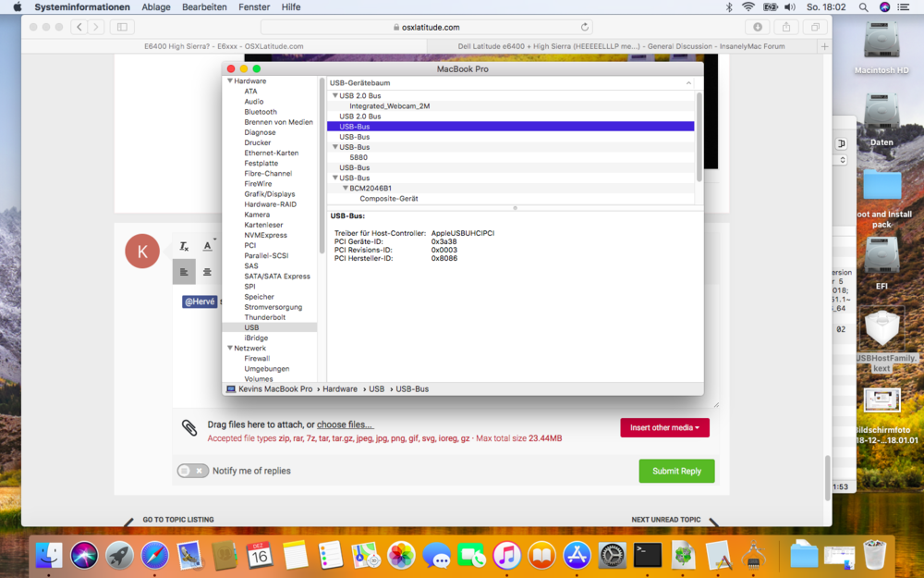Open Bearbeiten menu
The image size is (924, 578).
coord(204,7)
